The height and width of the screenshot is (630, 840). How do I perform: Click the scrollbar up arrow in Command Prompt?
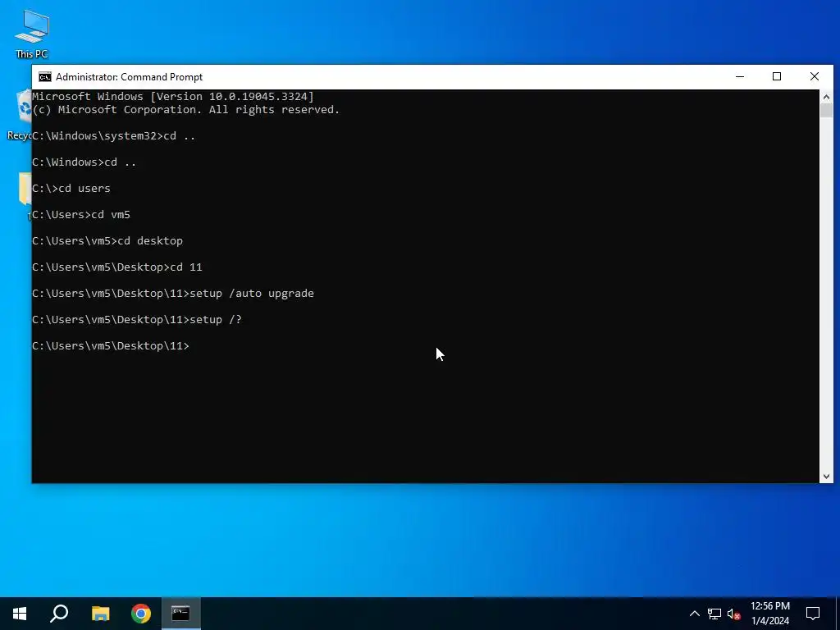click(x=826, y=97)
